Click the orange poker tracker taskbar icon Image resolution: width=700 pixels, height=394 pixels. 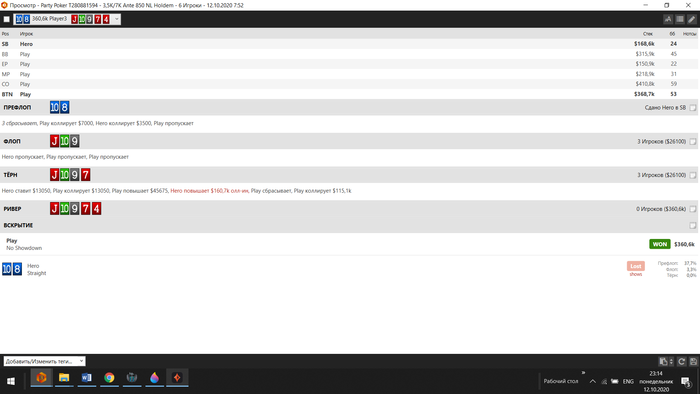42,378
